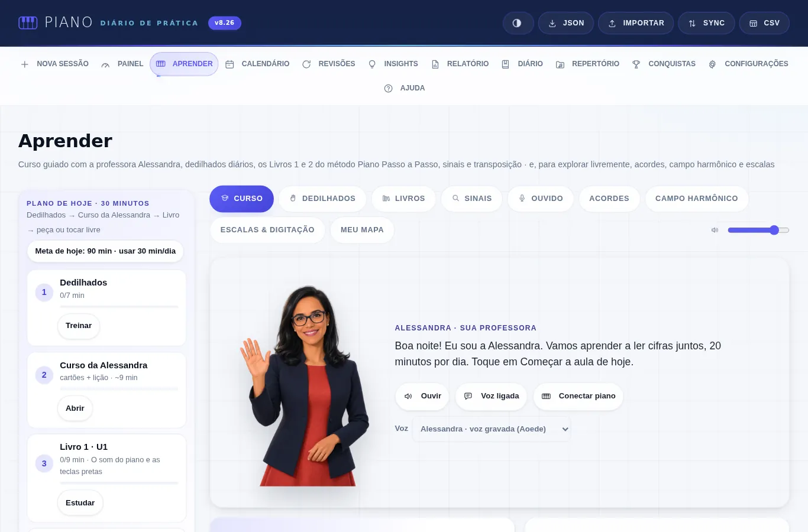The height and width of the screenshot is (532, 808).
Task: Click the Relatório document icon
Action: pyautogui.click(x=435, y=64)
